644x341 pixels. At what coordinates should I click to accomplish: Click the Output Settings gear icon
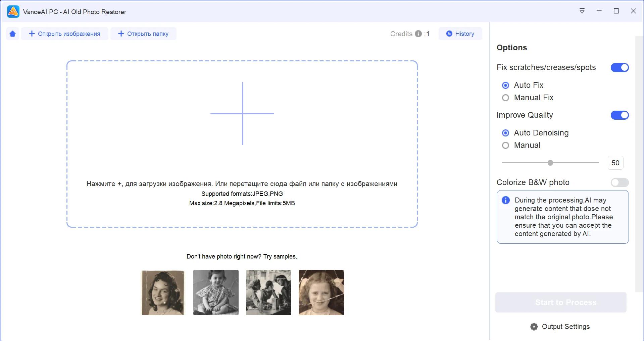tap(534, 327)
